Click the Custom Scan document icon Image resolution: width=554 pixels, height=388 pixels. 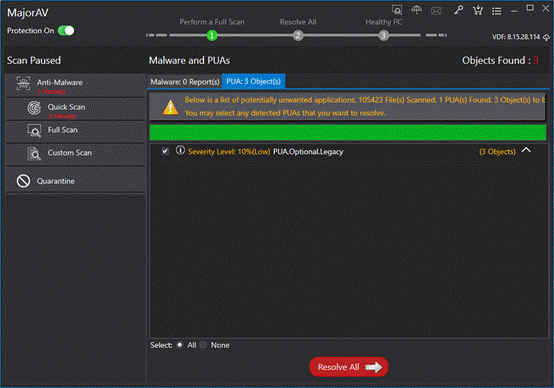tap(34, 154)
